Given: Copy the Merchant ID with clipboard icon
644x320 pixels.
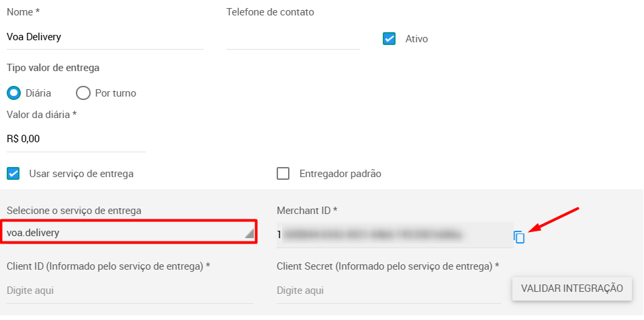Looking at the screenshot, I should point(519,237).
